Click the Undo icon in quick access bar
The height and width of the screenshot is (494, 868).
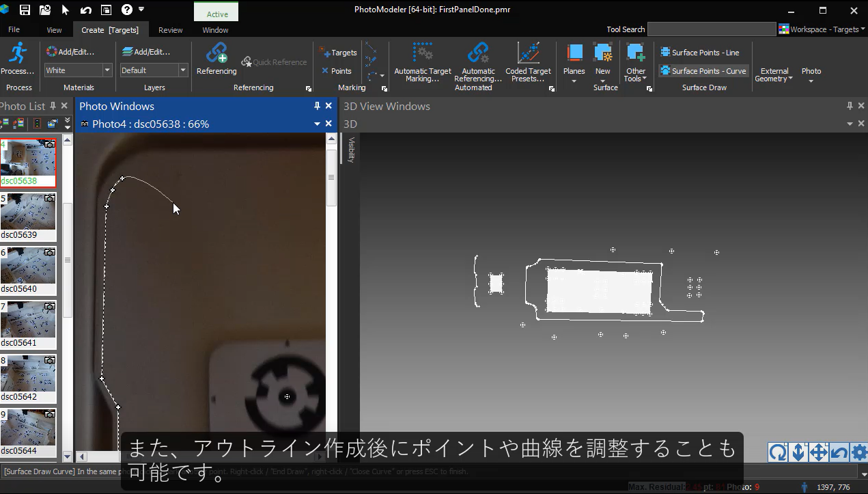tap(86, 10)
